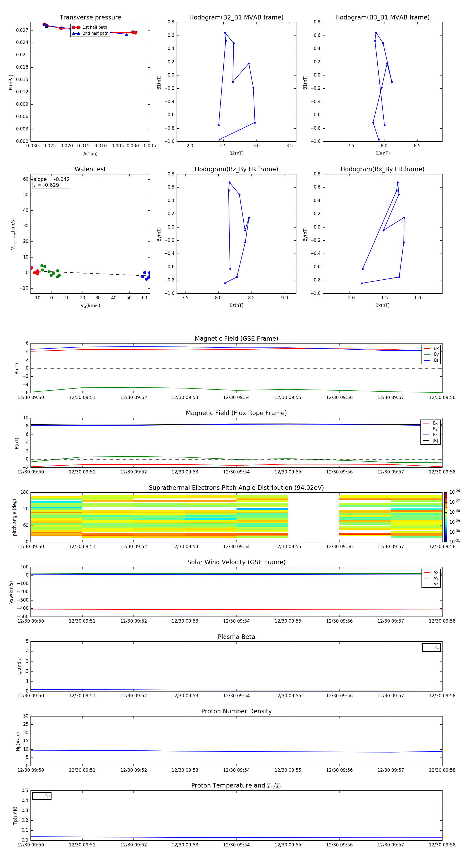Select the "VA(km/s)" x-axis label
This screenshot has height=868, width=473.
pos(90,306)
